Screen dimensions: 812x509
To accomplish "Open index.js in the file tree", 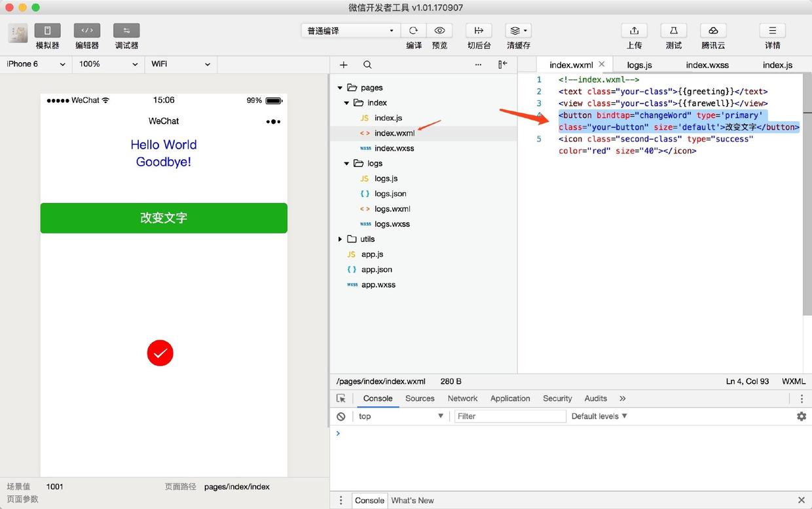I will pyautogui.click(x=388, y=118).
